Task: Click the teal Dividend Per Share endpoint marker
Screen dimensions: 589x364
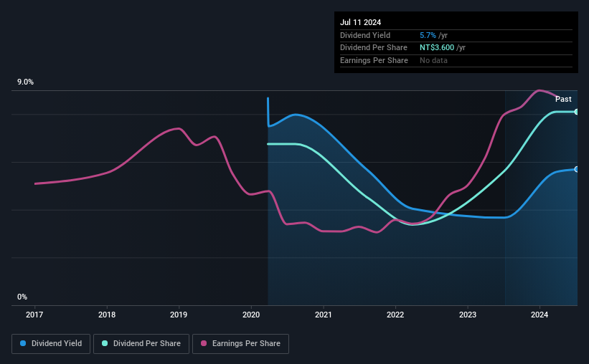Action: click(577, 112)
